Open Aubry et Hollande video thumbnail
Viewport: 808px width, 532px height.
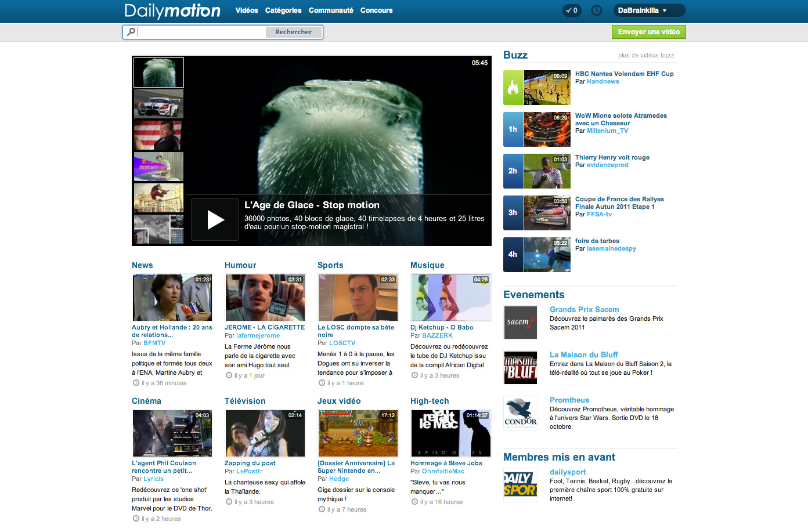point(172,298)
